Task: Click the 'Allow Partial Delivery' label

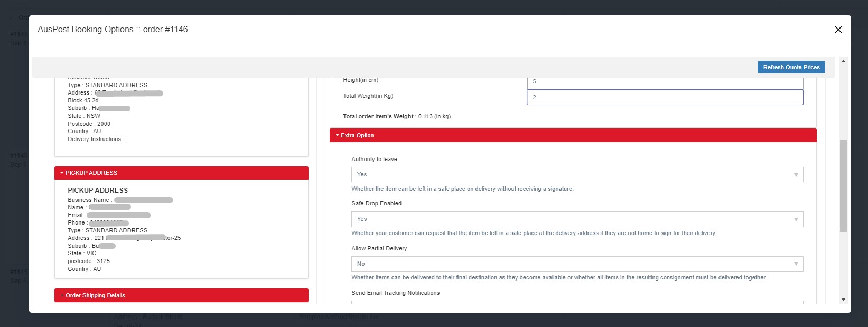Action: point(379,248)
